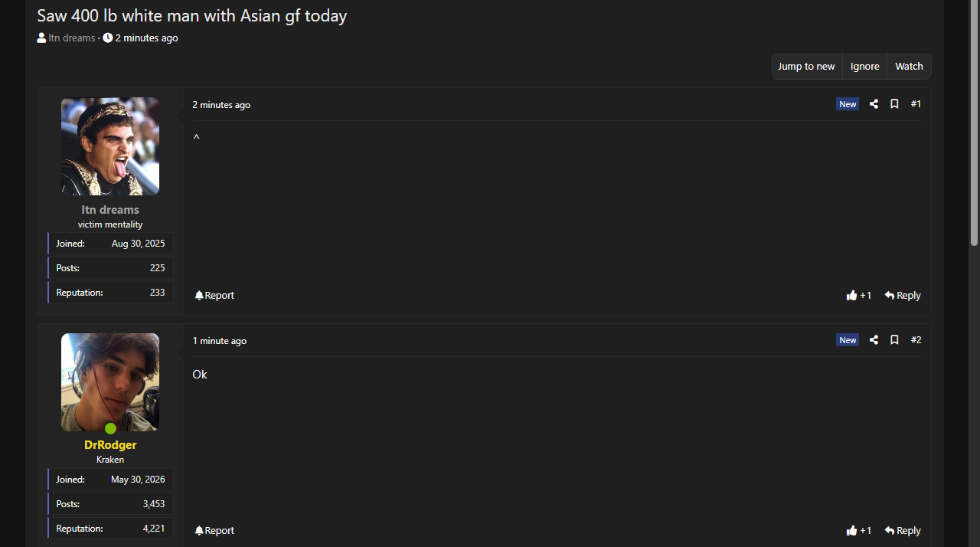Image resolution: width=980 pixels, height=547 pixels.
Task: Share post #2 via share icon
Action: (x=874, y=340)
